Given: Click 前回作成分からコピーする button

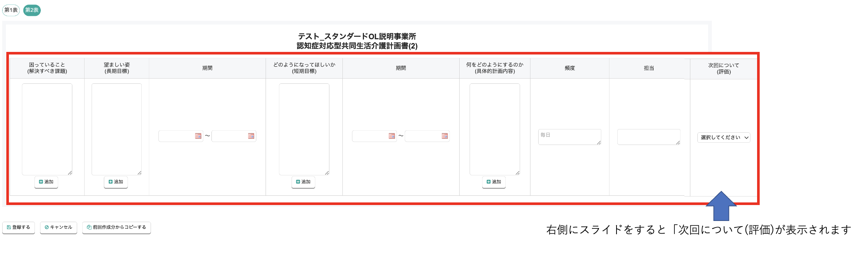Looking at the screenshot, I should (x=116, y=228).
